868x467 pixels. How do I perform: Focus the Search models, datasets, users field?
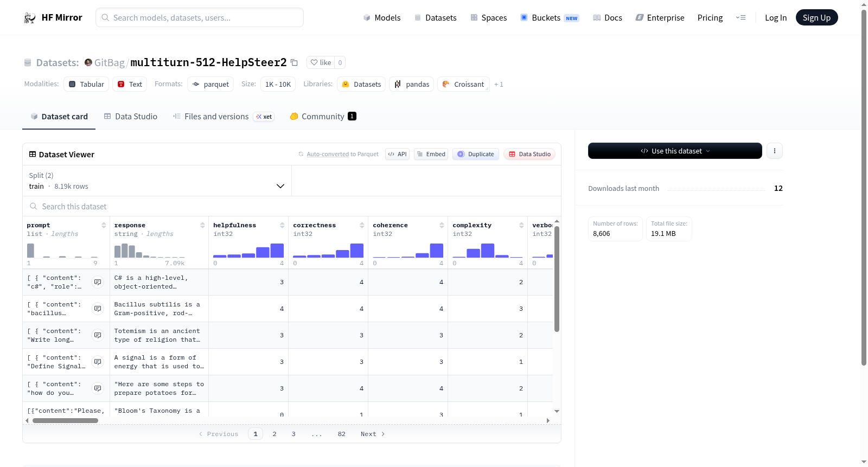click(200, 18)
